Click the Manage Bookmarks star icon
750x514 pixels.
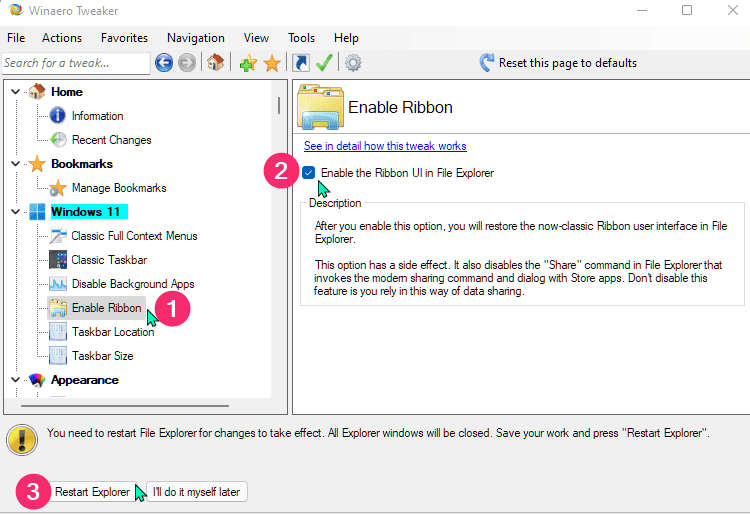pyautogui.click(x=57, y=188)
